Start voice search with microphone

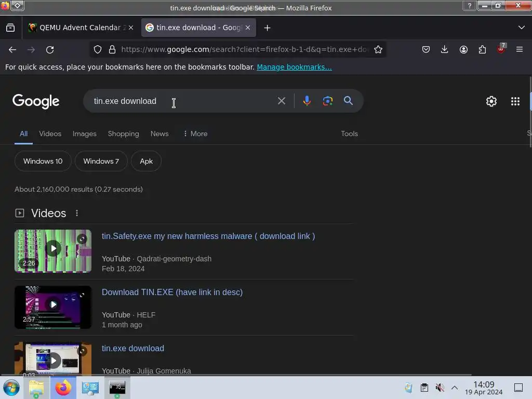pyautogui.click(x=307, y=101)
